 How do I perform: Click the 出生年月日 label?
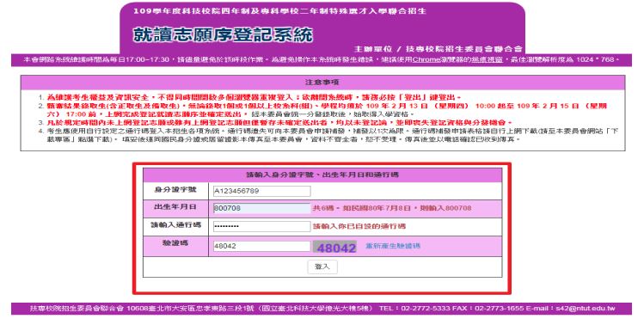point(175,207)
